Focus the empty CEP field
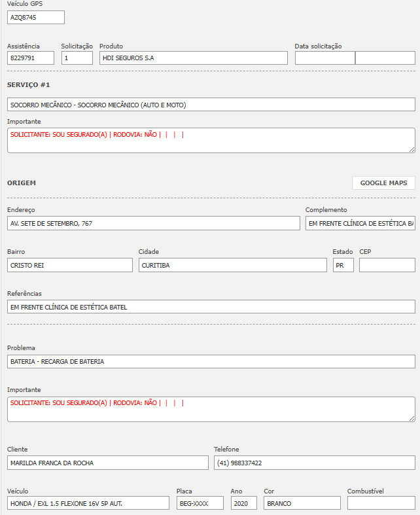This screenshot has height=515, width=420. tap(387, 265)
